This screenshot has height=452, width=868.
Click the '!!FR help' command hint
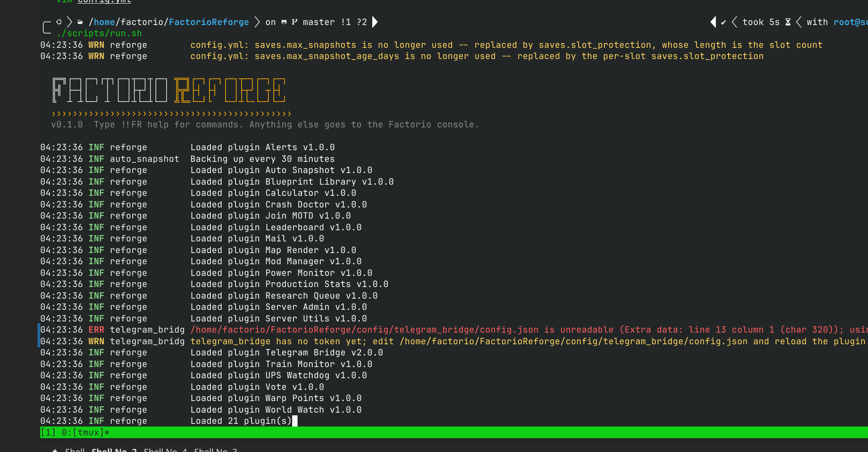(147, 125)
